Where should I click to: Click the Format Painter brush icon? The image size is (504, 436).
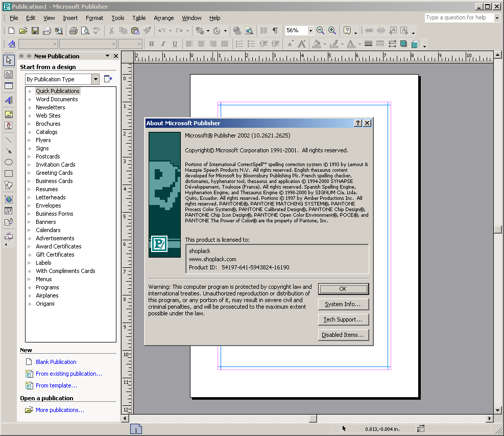(x=147, y=31)
